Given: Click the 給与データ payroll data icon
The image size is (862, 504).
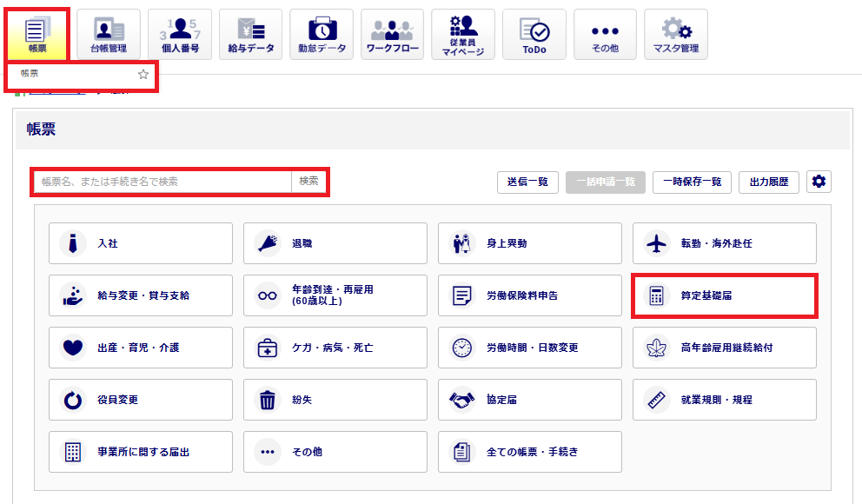Looking at the screenshot, I should (x=250, y=35).
